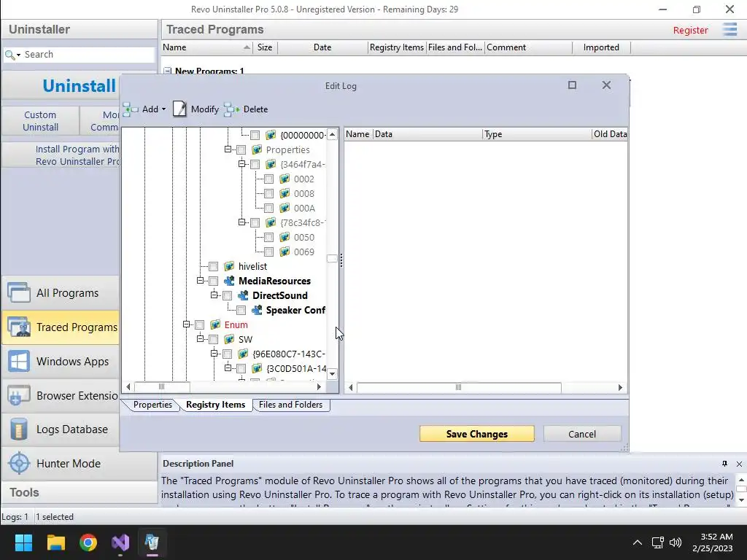Collapse the Enum tree node
Image resolution: width=747 pixels, height=560 pixels.
pyautogui.click(x=186, y=324)
